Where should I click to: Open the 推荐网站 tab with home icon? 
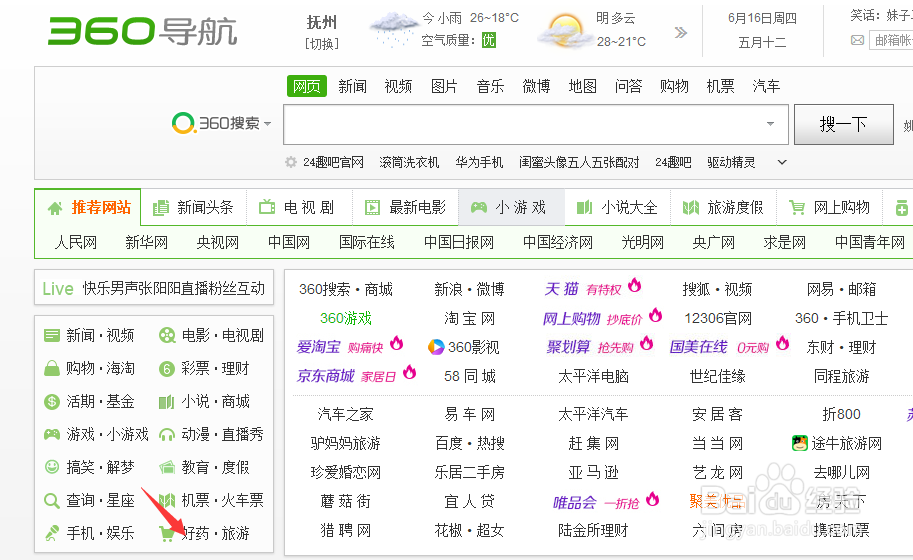click(x=88, y=207)
